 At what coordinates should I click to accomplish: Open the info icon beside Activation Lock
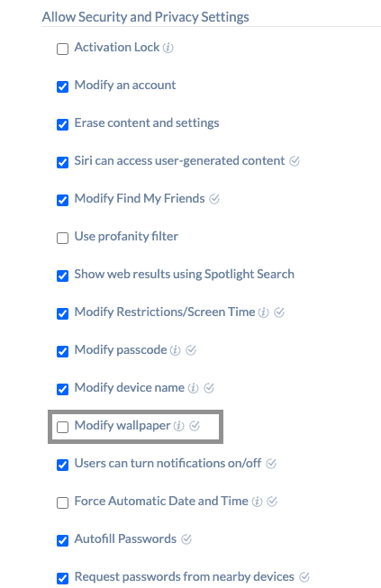168,48
